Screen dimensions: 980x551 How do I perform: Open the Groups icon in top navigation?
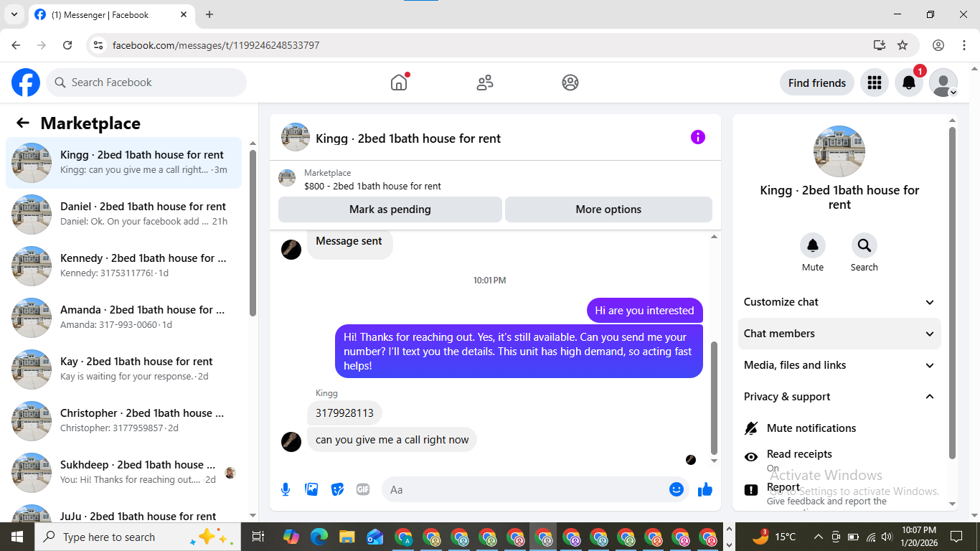tap(570, 83)
